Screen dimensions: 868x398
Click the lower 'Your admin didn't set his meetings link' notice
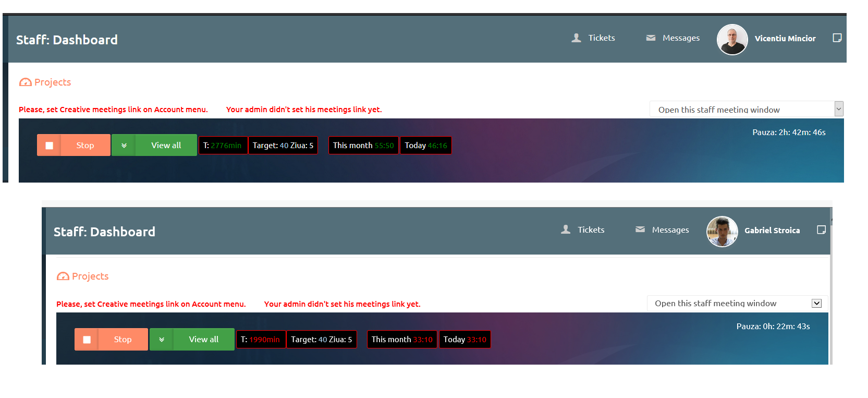click(342, 304)
